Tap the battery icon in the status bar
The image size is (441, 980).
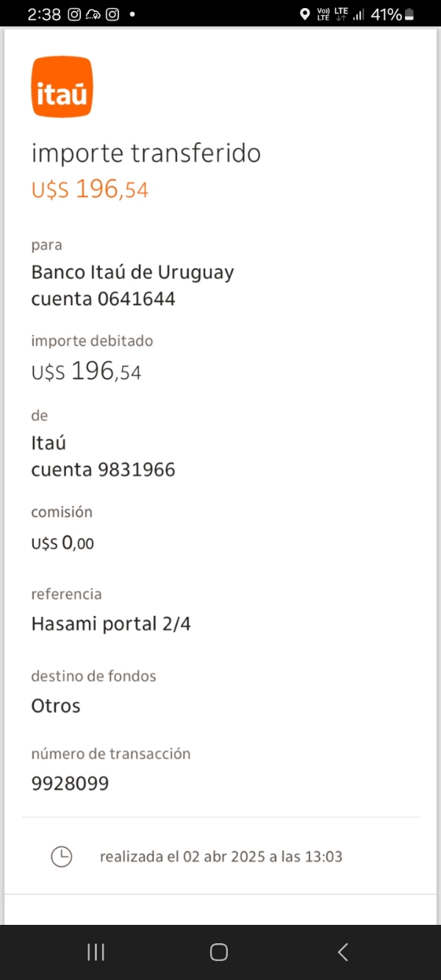[410, 15]
